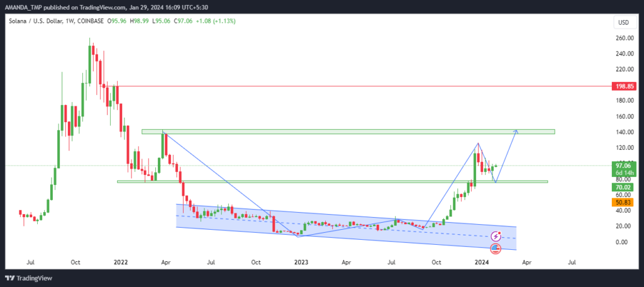Click the 220.00 price axis label
Screen dimensions: 644x287
coord(623,69)
